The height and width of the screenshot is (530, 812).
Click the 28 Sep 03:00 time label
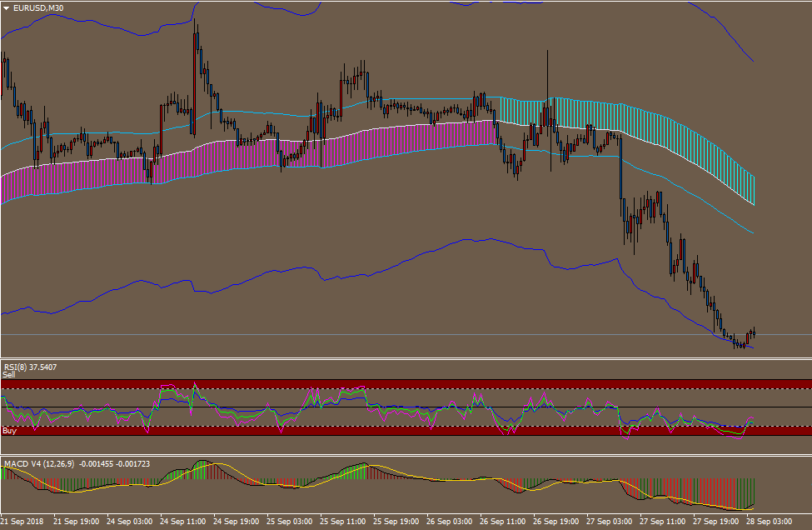tap(770, 521)
